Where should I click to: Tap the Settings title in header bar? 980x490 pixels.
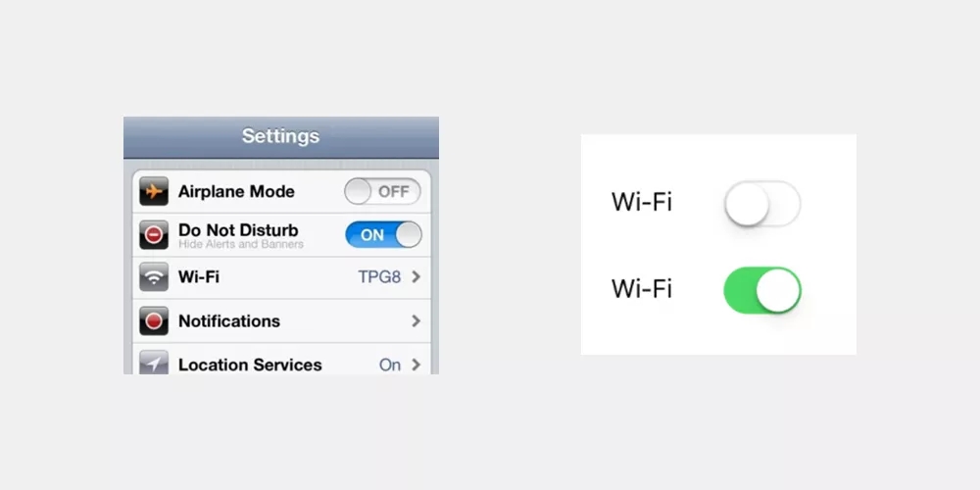[280, 136]
